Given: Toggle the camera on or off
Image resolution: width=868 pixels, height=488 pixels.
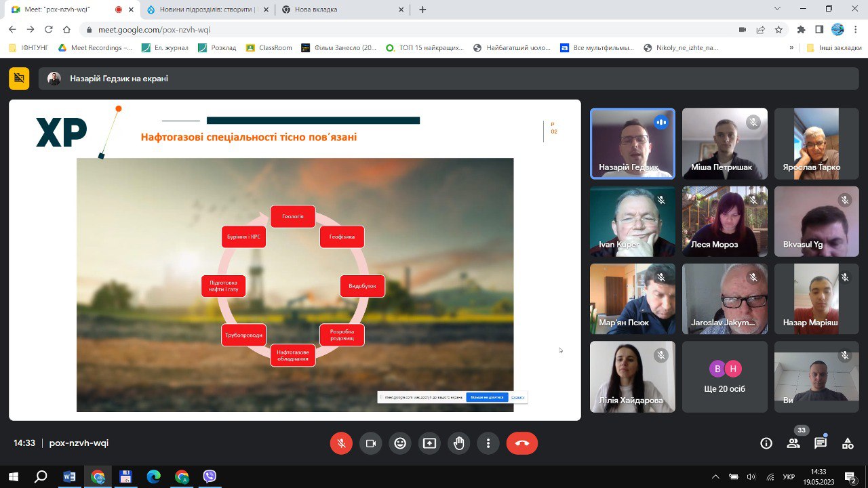Looking at the screenshot, I should pyautogui.click(x=371, y=443).
